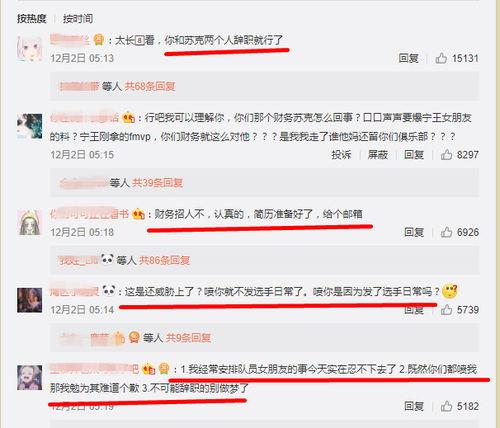Click 回复 on the first comment
This screenshot has height=428, width=500.
408,58
